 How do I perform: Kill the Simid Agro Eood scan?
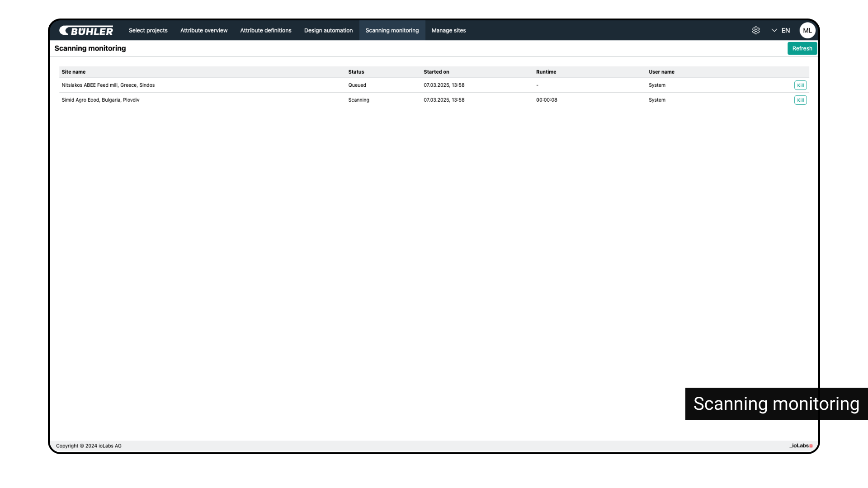point(800,100)
